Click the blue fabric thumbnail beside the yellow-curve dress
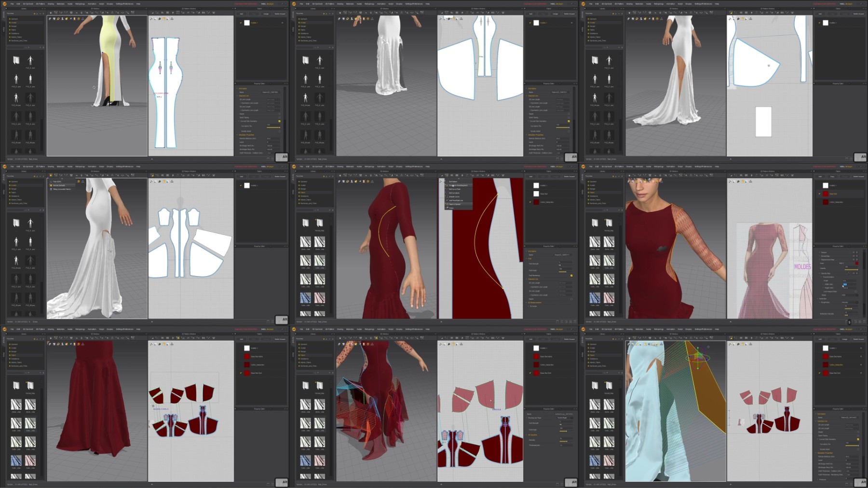This screenshot has width=868, height=488. coord(305,298)
